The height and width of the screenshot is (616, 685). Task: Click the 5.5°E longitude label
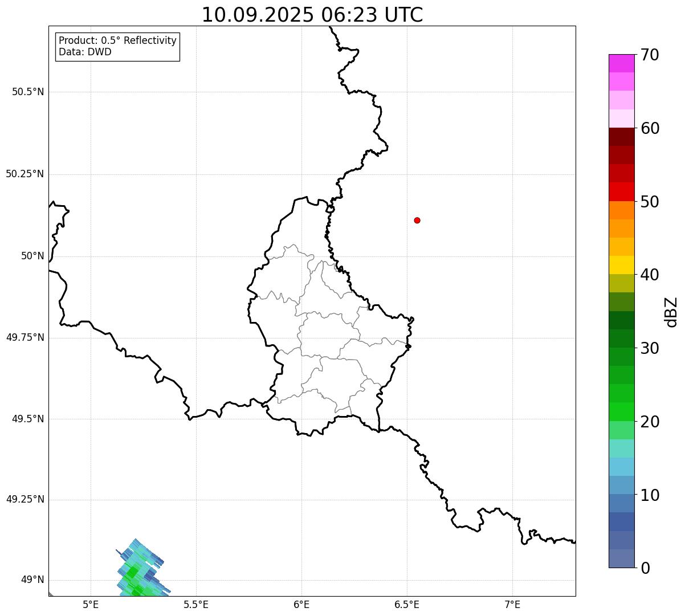196,604
